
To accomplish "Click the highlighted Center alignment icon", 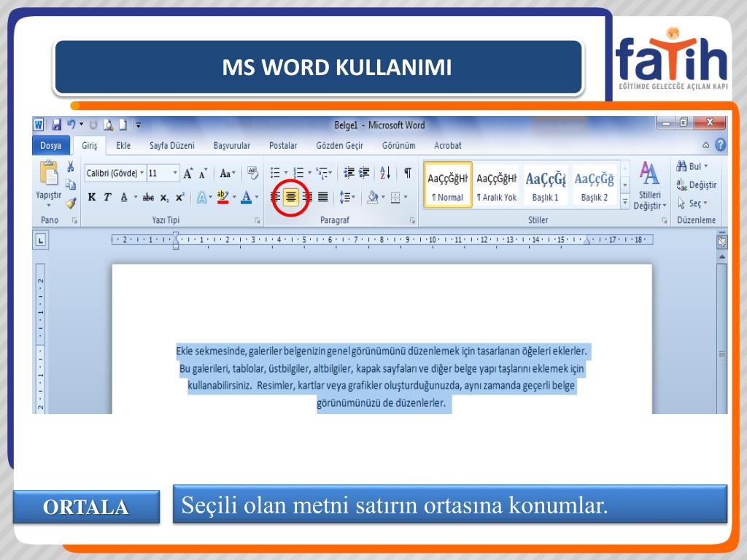I will click(x=290, y=196).
